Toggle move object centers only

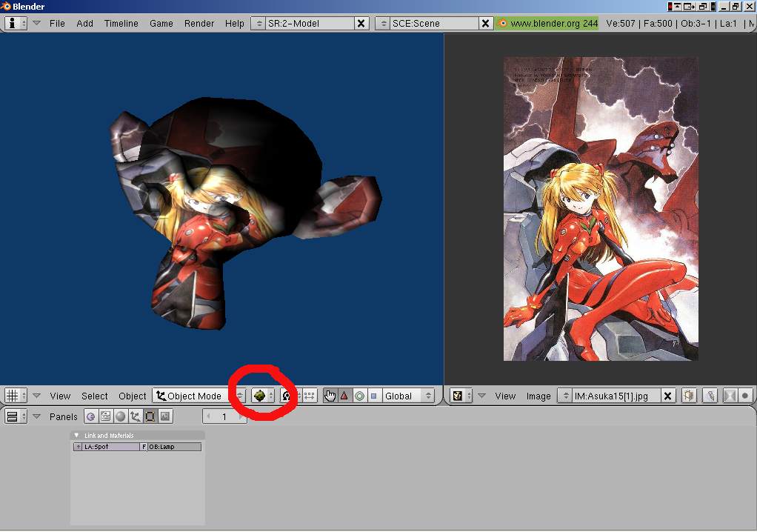tap(310, 396)
